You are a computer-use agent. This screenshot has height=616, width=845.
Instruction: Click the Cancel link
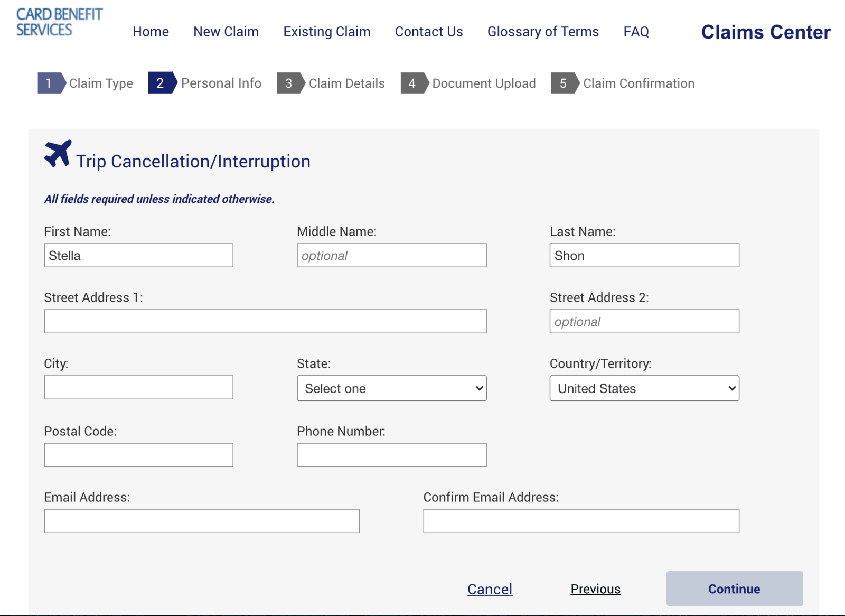click(490, 589)
